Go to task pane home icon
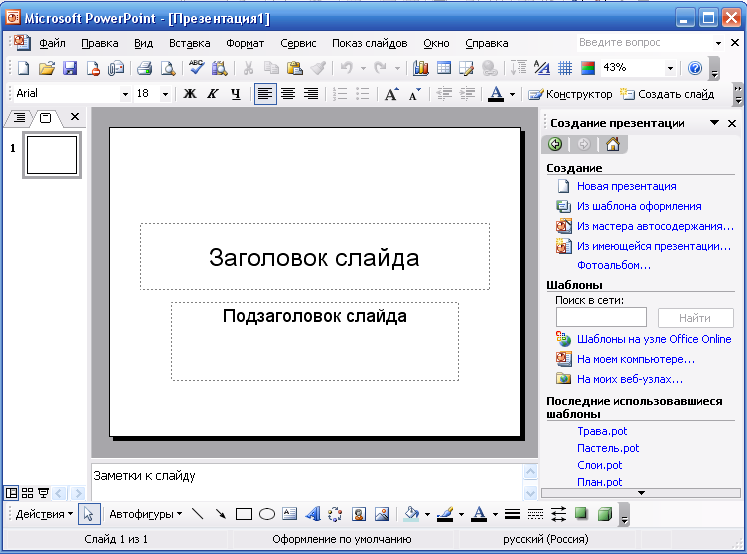 613,144
